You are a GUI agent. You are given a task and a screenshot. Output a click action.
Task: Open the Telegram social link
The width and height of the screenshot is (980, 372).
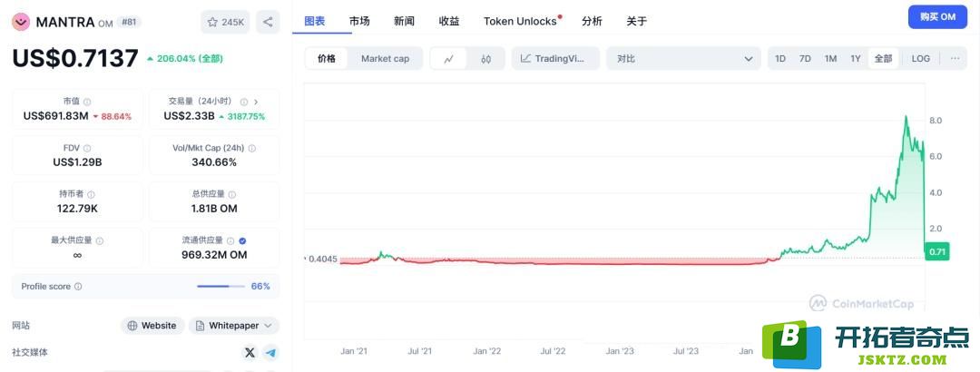[270, 352]
